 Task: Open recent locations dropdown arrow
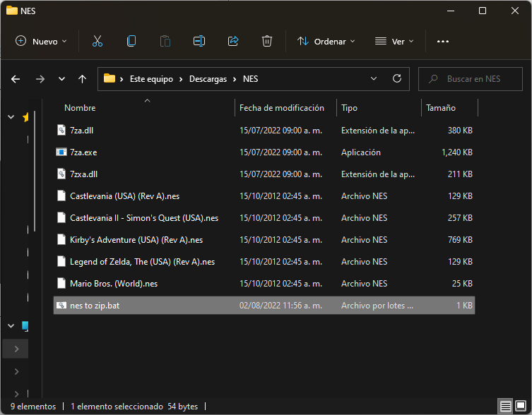pyautogui.click(x=61, y=79)
